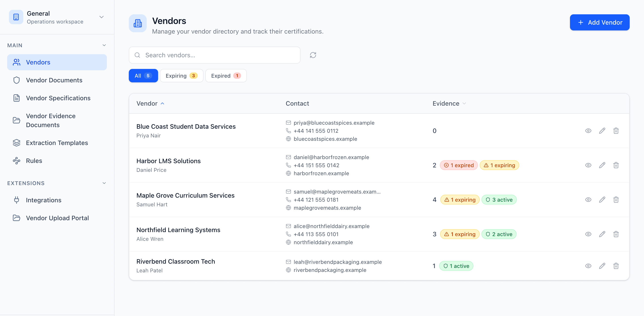Open Northfield Learning Systems vendor name

point(178,230)
